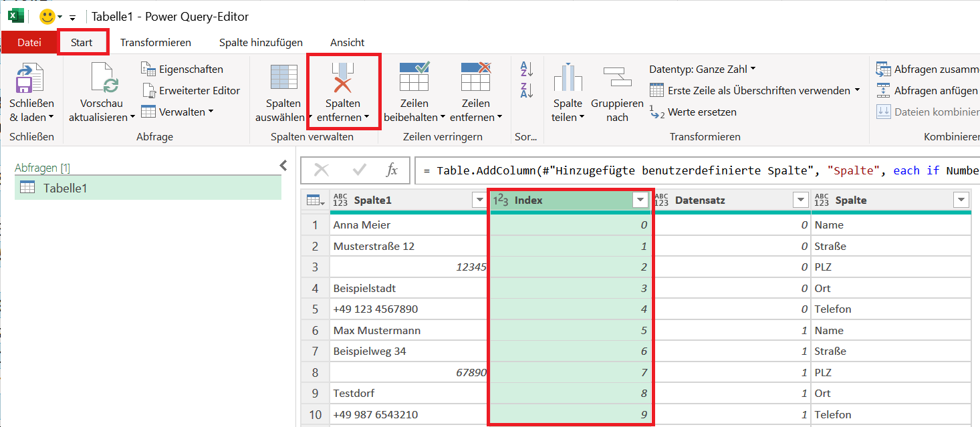Sort ascending with A-Z icon

coord(527,69)
